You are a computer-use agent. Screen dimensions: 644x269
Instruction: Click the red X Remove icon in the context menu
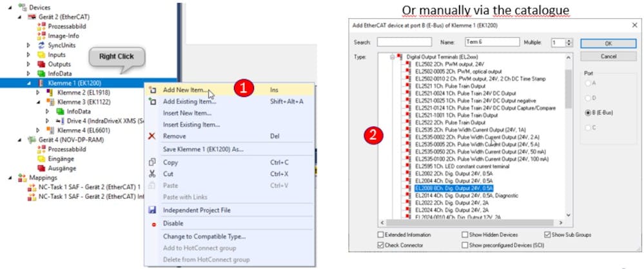tap(152, 136)
